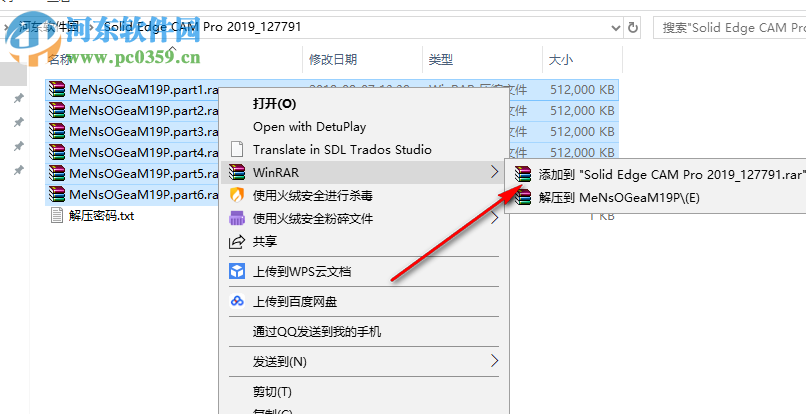Image resolution: width=806 pixels, height=414 pixels.
Task: Select file name MeNsOGeaM19P.part2.rar
Action: click(x=144, y=111)
